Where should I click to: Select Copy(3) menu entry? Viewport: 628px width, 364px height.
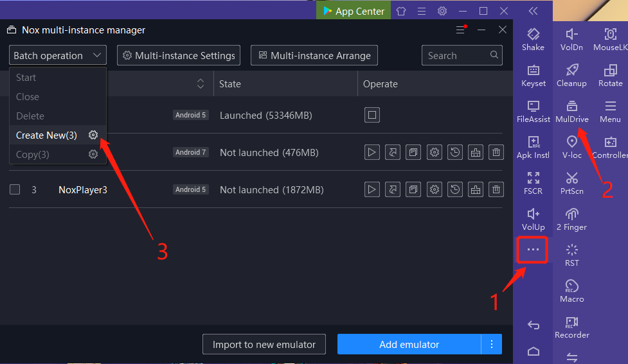(32, 155)
